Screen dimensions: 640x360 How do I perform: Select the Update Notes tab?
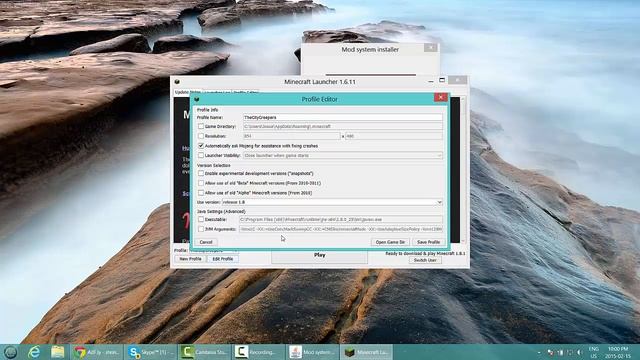coord(188,92)
